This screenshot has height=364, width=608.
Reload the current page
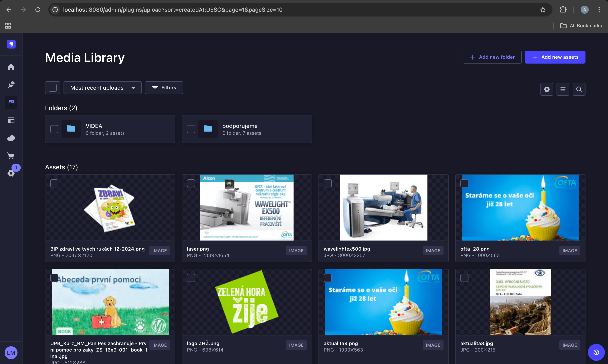38,10
